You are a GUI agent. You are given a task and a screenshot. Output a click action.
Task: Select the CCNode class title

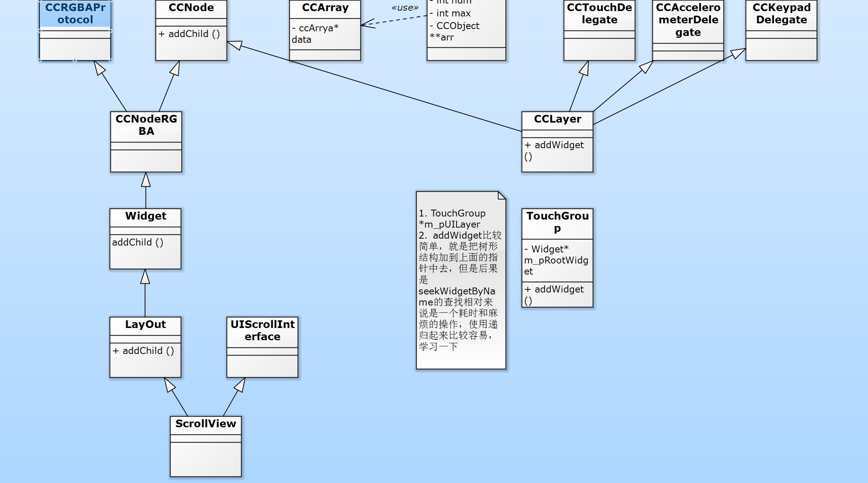tap(191, 8)
